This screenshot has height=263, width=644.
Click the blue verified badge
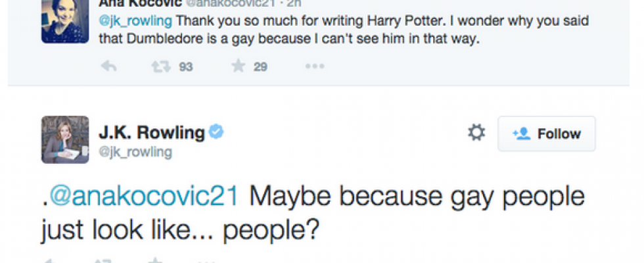coord(217,132)
